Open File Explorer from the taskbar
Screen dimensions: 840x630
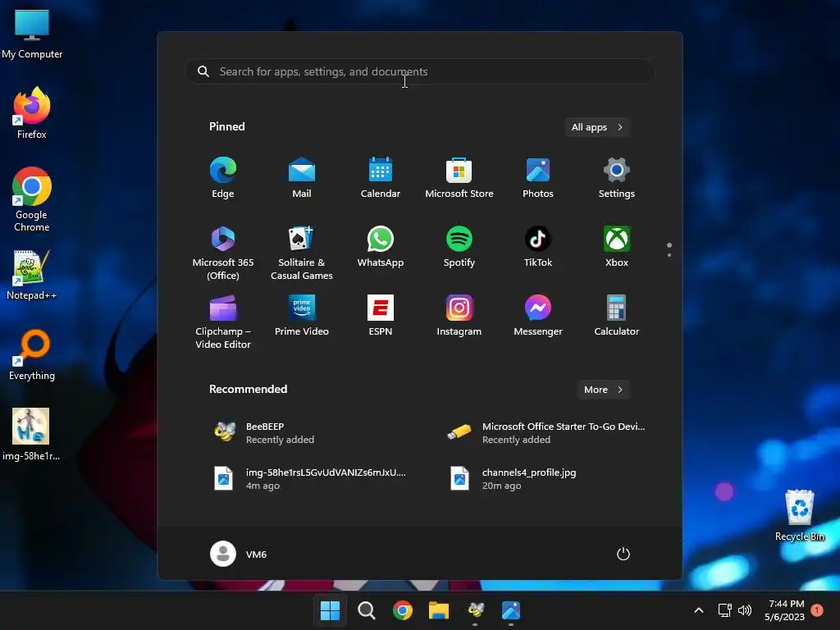(439, 610)
